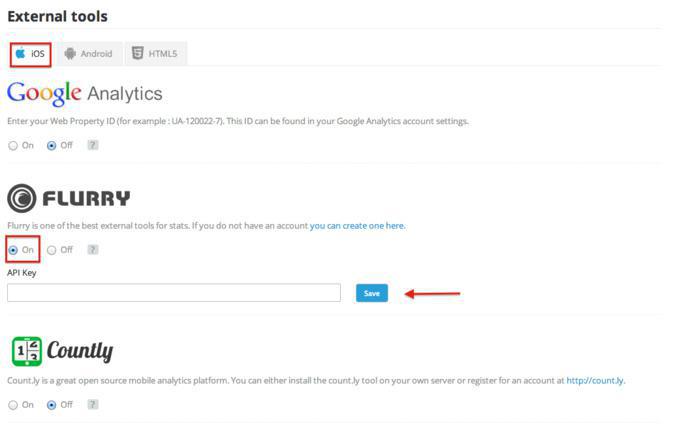Screen dimensions: 673x426
Task: Click the Google Analytics logo
Action: click(85, 94)
